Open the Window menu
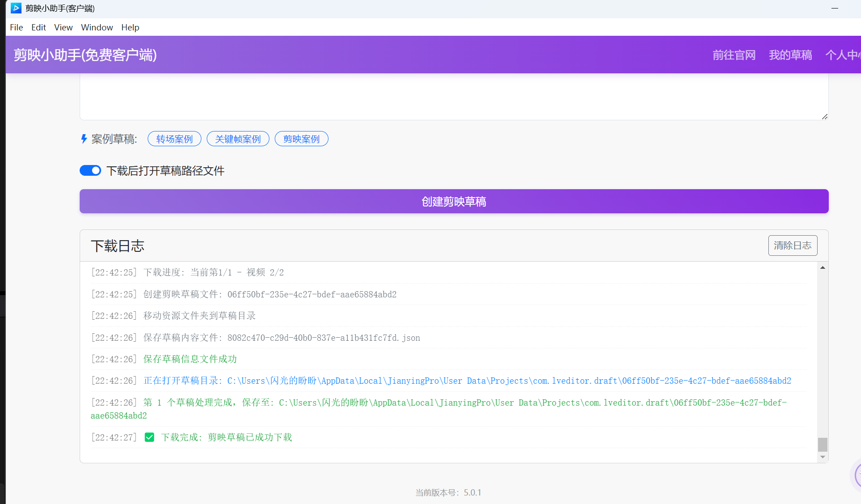Screen dimensions: 861x504 (x=97, y=27)
